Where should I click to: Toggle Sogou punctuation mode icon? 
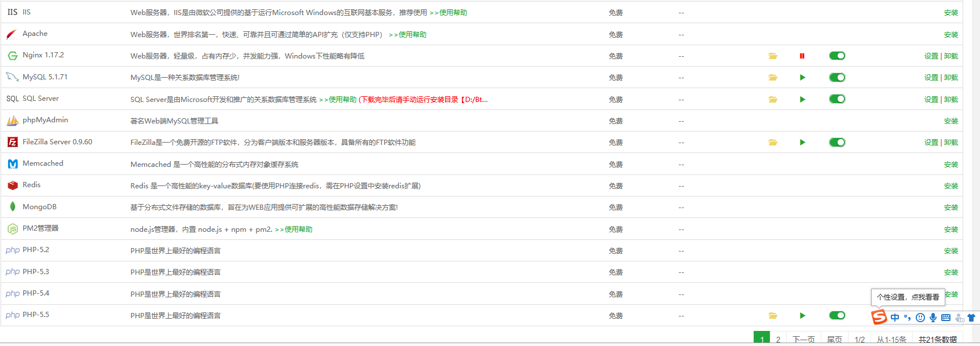tap(908, 318)
